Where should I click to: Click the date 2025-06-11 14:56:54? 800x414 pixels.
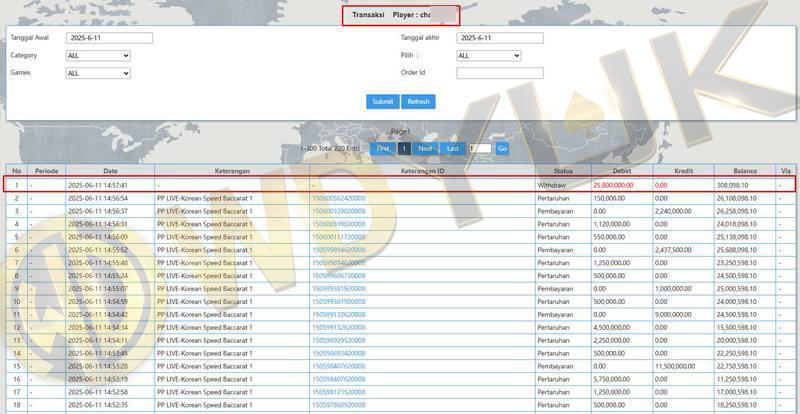98,198
